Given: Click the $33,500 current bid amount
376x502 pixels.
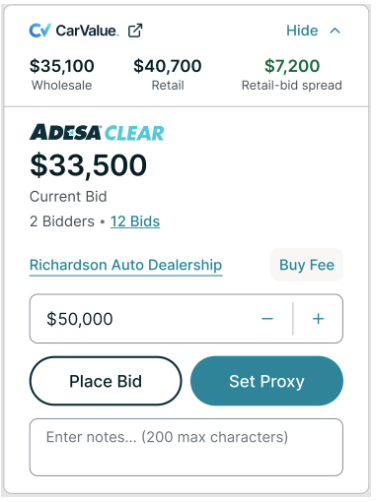Looking at the screenshot, I should (88, 165).
